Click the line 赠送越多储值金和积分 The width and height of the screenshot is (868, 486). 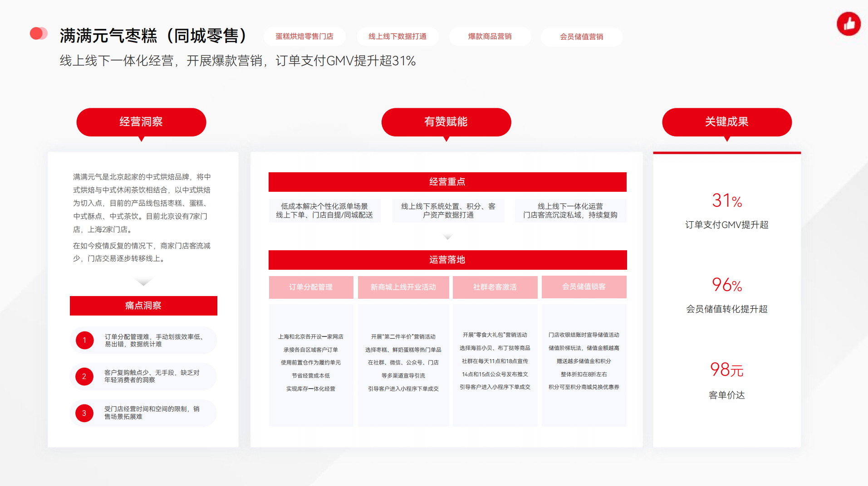click(x=584, y=361)
